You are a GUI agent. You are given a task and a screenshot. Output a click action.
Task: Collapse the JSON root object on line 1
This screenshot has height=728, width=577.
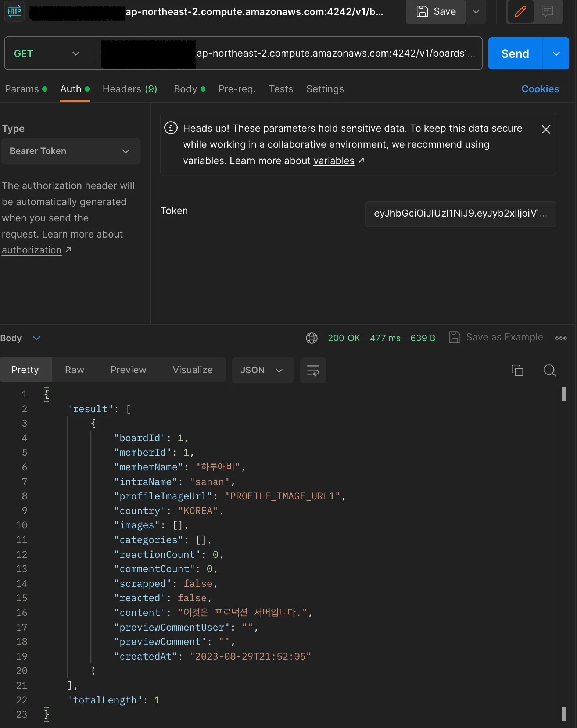tap(47, 394)
